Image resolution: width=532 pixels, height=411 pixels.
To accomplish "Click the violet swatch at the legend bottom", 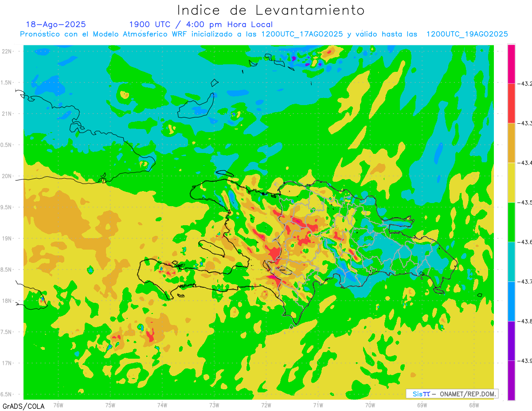I will click(x=511, y=380).
